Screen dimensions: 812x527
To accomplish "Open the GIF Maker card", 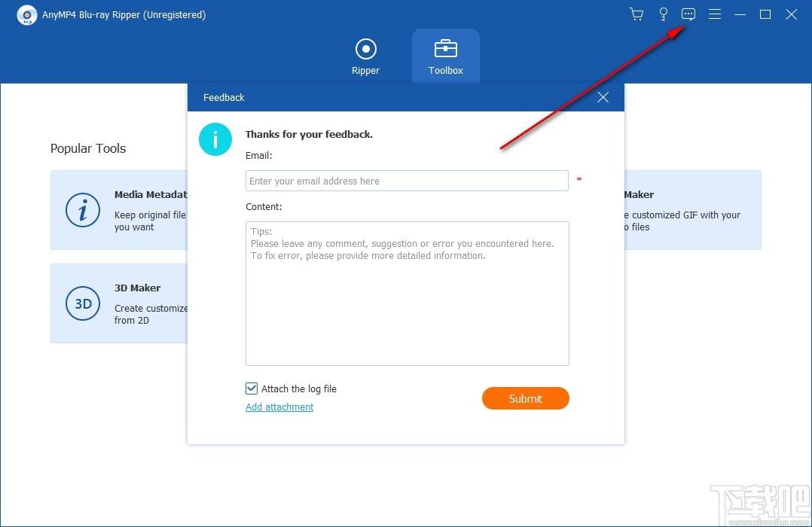I will (x=693, y=210).
